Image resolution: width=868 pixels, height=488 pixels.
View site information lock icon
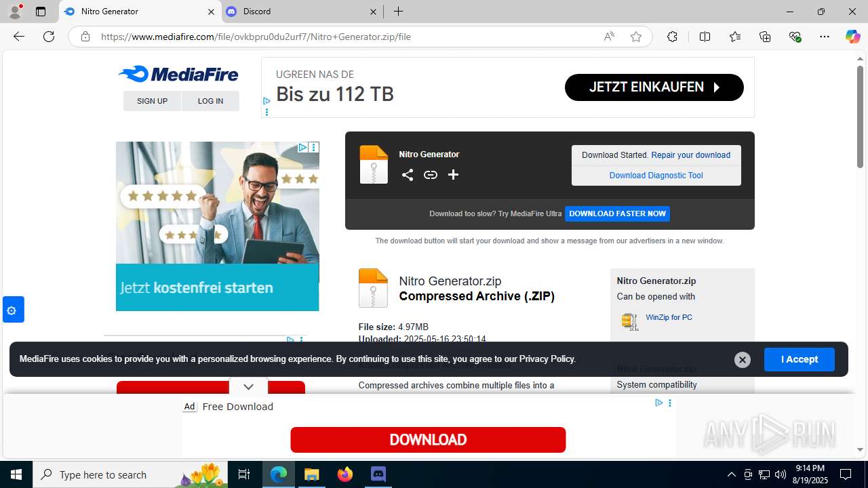[85, 37]
